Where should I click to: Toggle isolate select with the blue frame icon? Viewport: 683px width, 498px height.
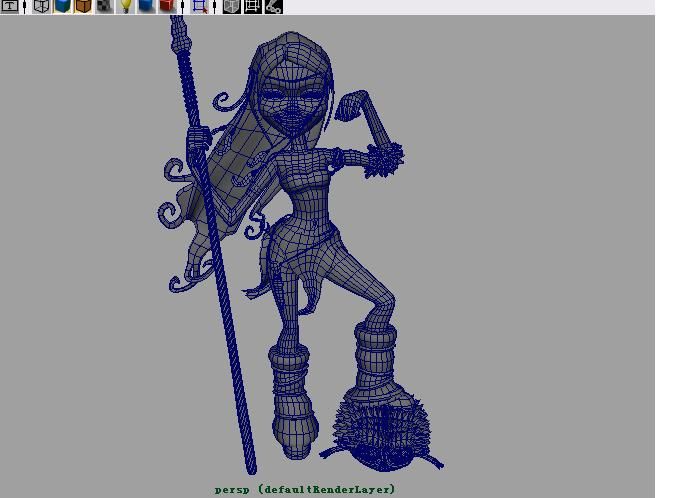click(x=199, y=7)
